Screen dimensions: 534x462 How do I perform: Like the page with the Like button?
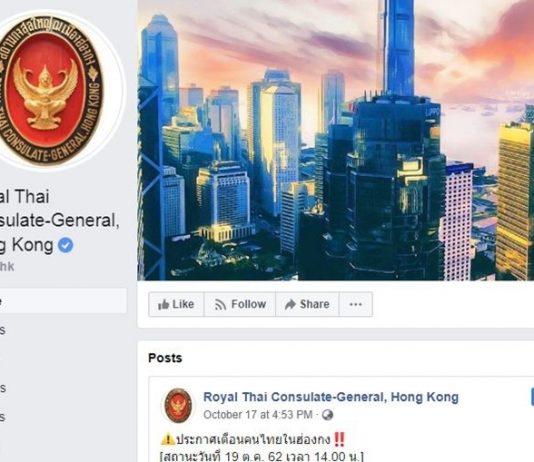[x=176, y=304]
